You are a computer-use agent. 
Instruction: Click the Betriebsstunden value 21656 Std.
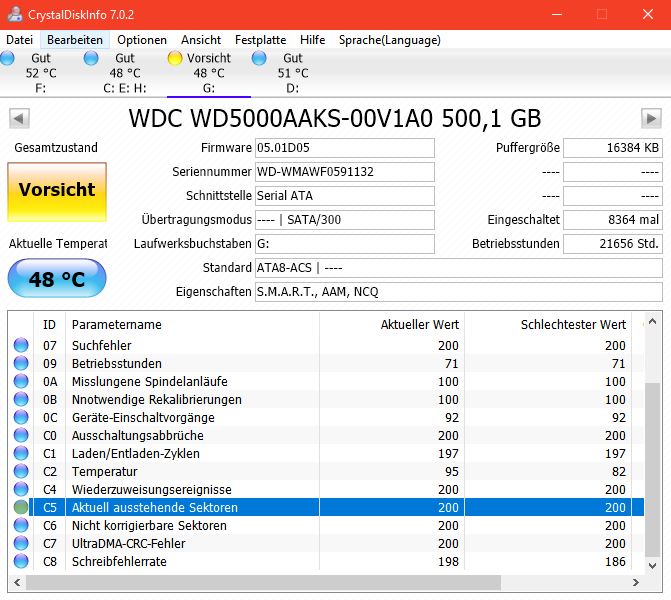click(613, 244)
